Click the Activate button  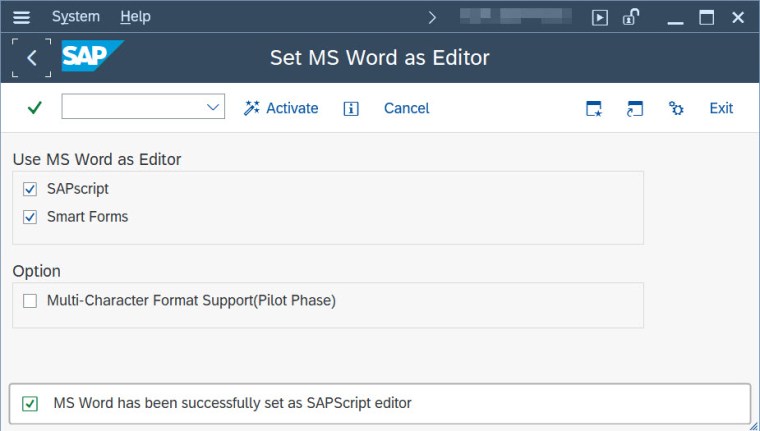click(281, 108)
